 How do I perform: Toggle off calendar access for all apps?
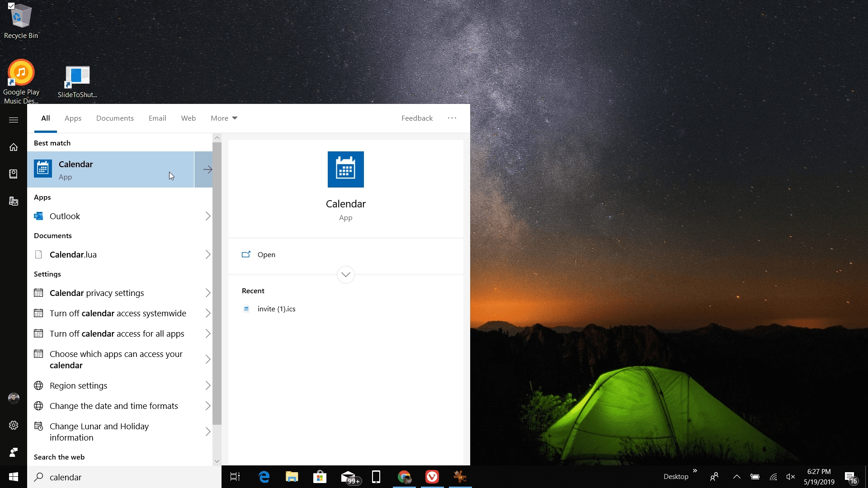pos(117,333)
